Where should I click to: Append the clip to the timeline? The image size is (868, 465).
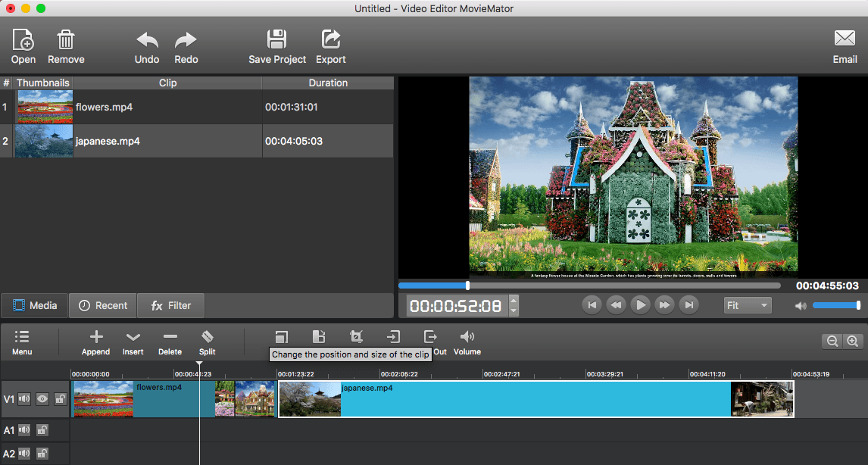[x=95, y=342]
